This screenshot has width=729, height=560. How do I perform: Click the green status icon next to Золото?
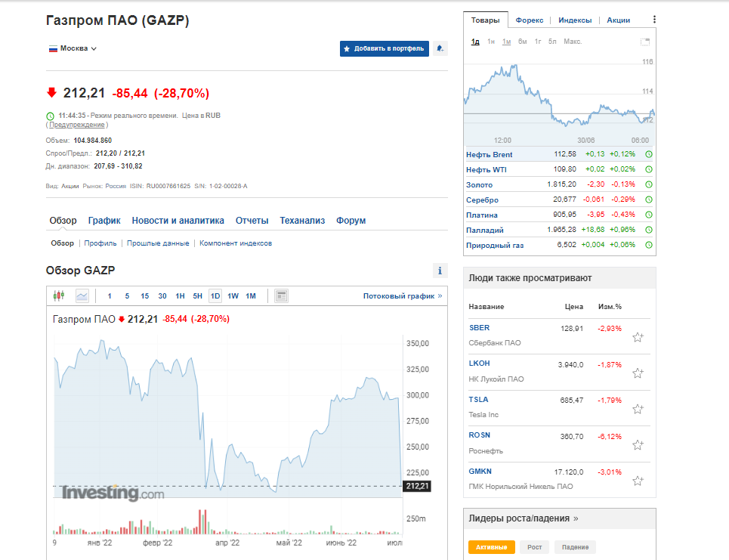click(x=648, y=183)
